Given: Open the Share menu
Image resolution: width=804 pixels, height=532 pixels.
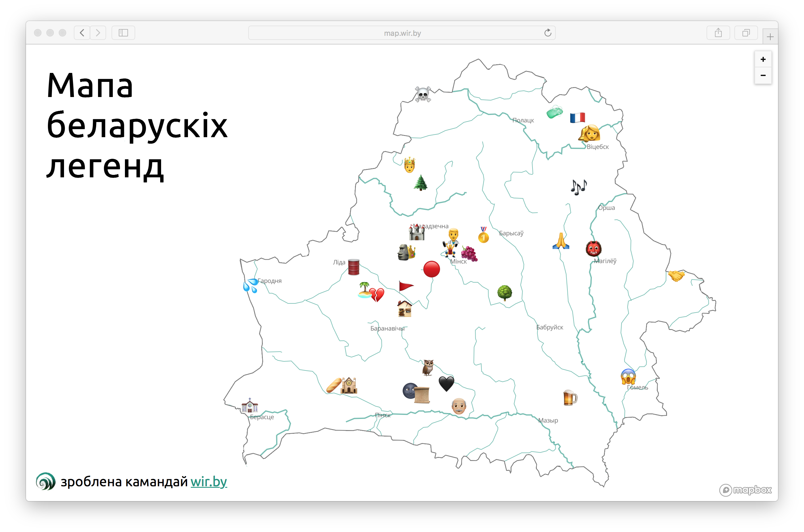Looking at the screenshot, I should pos(718,33).
